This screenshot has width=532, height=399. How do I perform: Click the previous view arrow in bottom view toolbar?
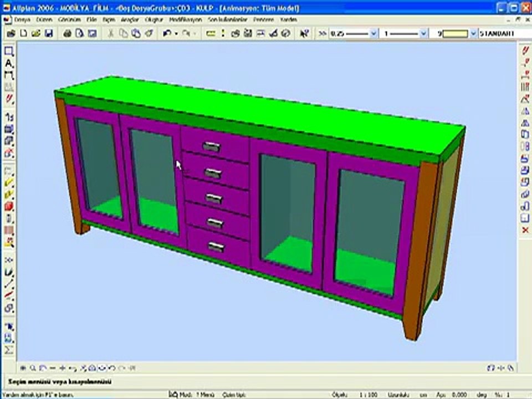[112, 368]
